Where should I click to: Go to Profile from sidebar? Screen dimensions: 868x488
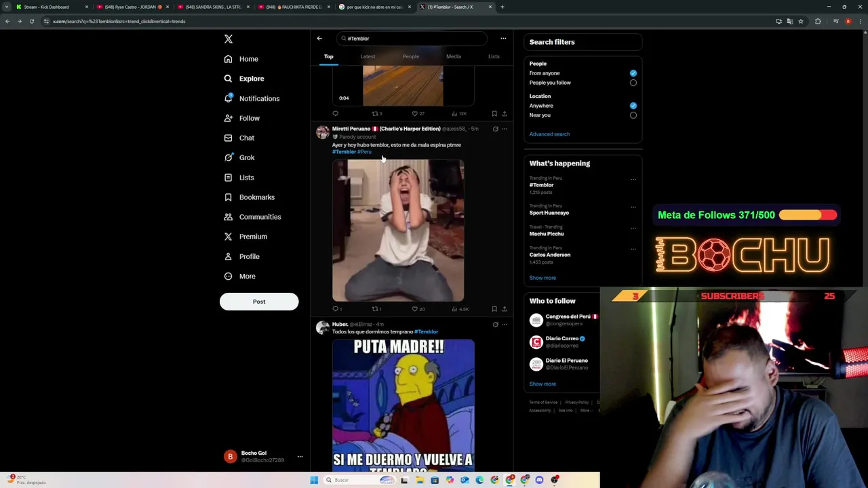coord(242,256)
